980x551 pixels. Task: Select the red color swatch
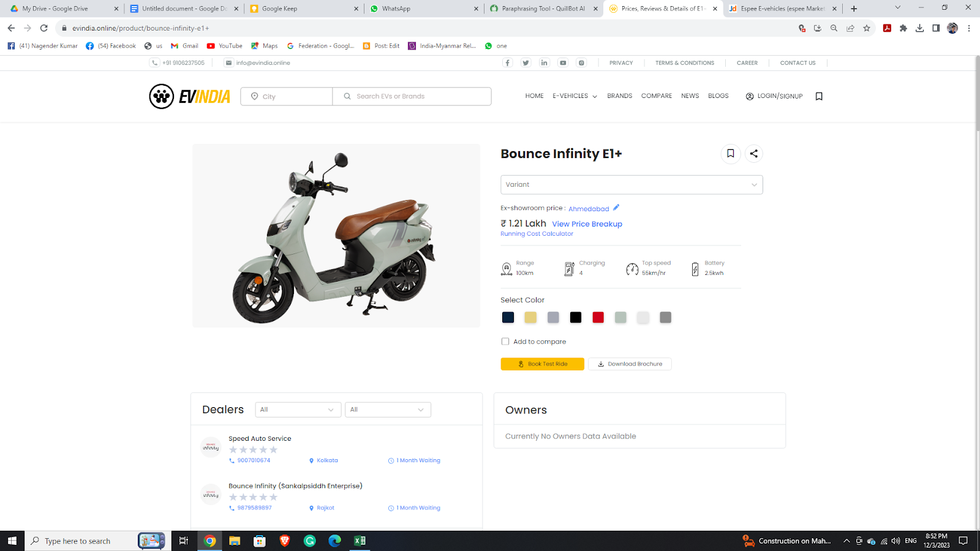(598, 317)
